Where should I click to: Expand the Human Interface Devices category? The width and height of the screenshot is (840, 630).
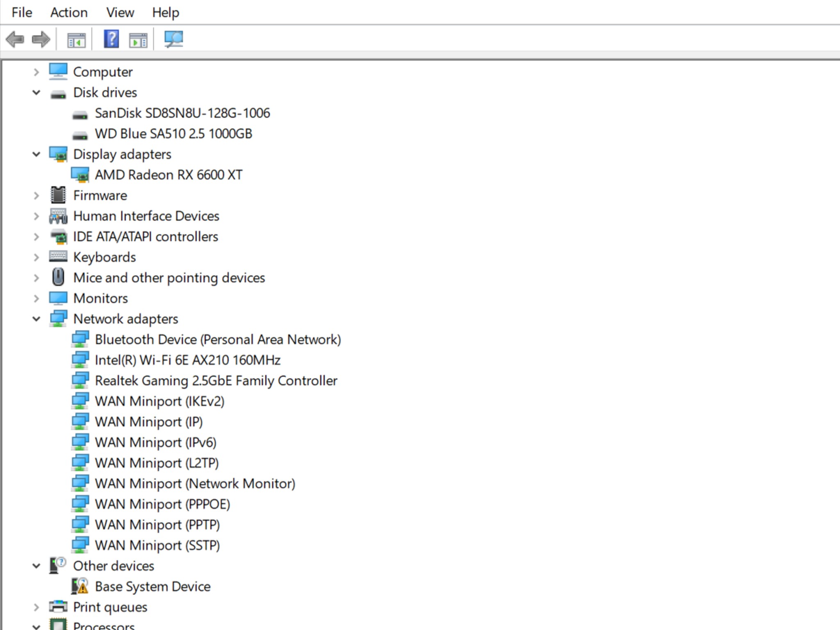pyautogui.click(x=36, y=216)
